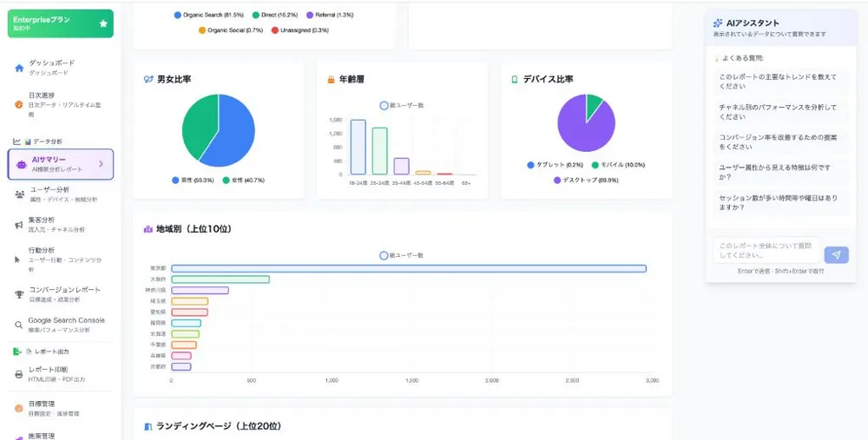
Task: Select the 日次進捗 gauge icon
Action: [18, 105]
